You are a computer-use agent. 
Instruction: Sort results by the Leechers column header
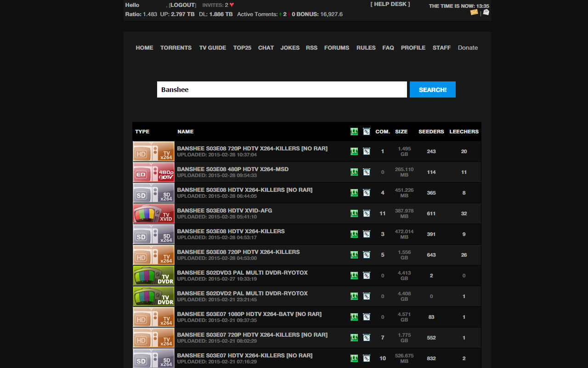[464, 132]
